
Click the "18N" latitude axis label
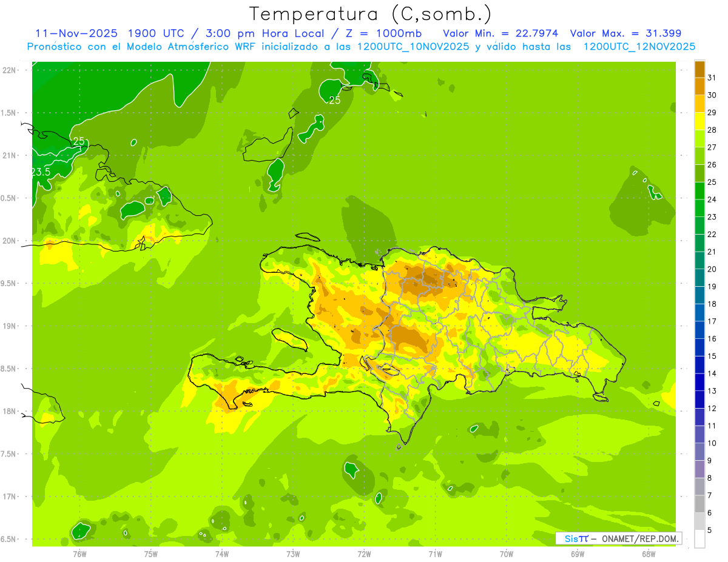tap(10, 411)
